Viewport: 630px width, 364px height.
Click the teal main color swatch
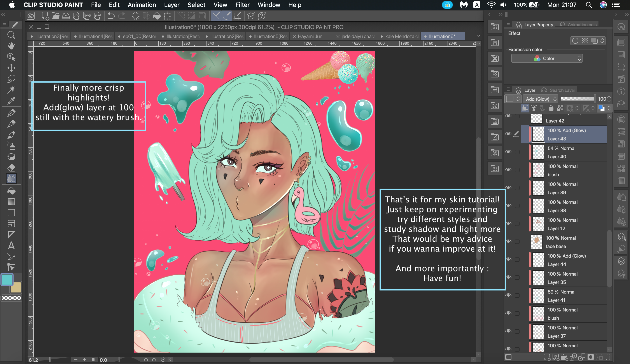7,280
